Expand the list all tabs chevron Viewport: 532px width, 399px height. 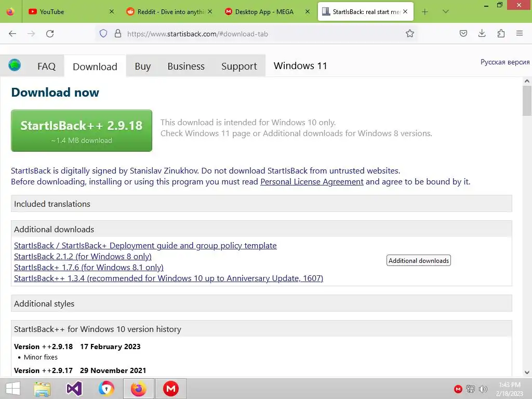coord(446,11)
